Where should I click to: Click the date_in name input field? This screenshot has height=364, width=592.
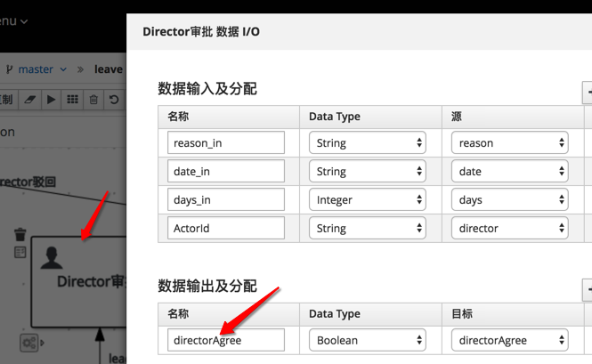(x=226, y=171)
